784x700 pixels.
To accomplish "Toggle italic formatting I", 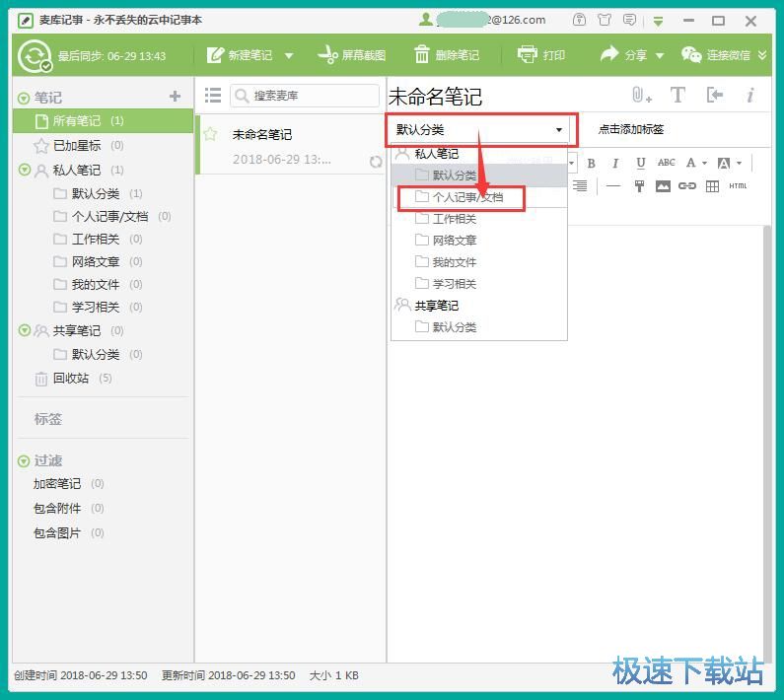I will [x=615, y=163].
